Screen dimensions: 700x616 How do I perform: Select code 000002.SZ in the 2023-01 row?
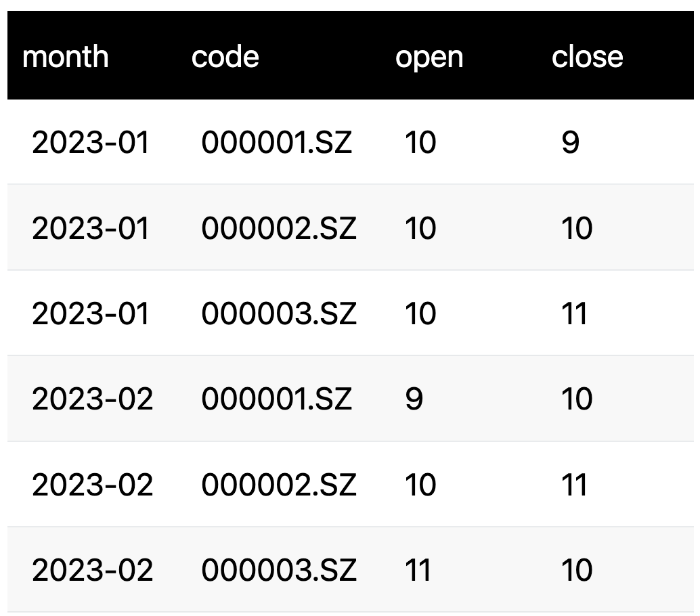278,228
